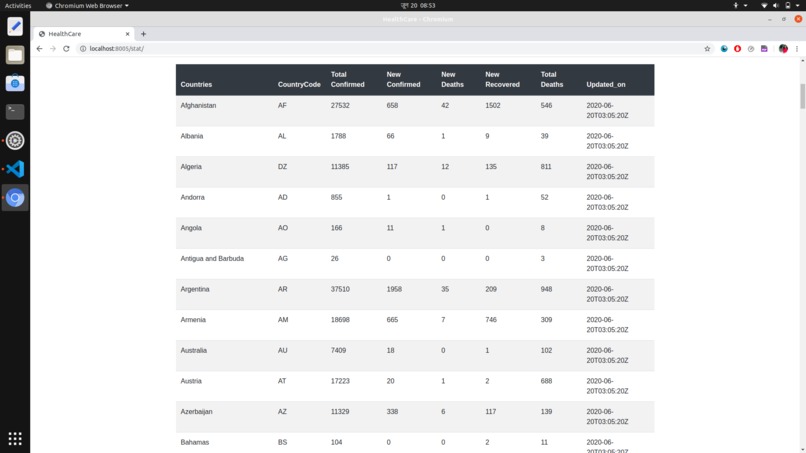Show Applications grid in dock

[15, 439]
